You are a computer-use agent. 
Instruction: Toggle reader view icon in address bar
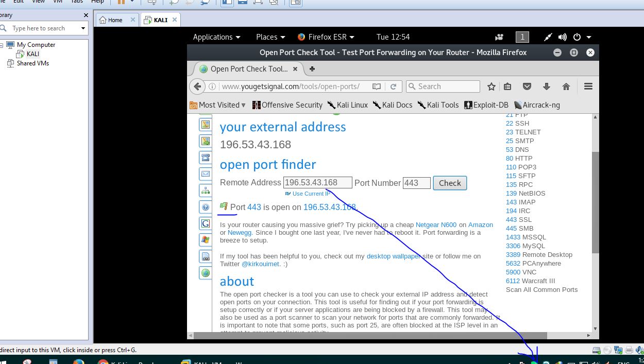[x=377, y=86]
